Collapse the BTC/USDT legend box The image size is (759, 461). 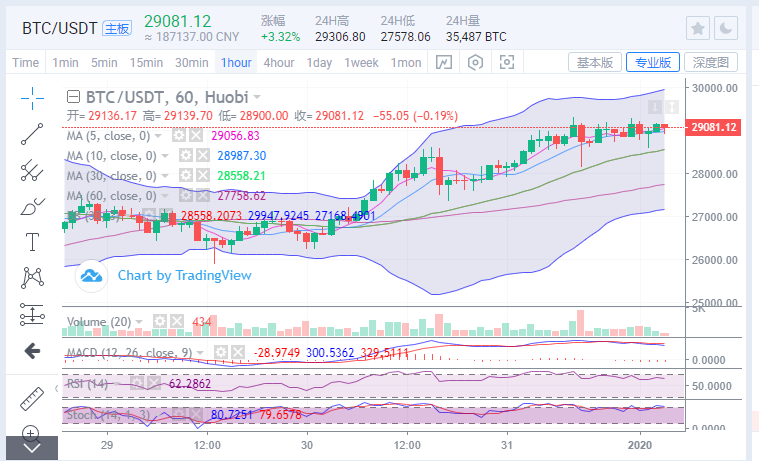pos(73,98)
